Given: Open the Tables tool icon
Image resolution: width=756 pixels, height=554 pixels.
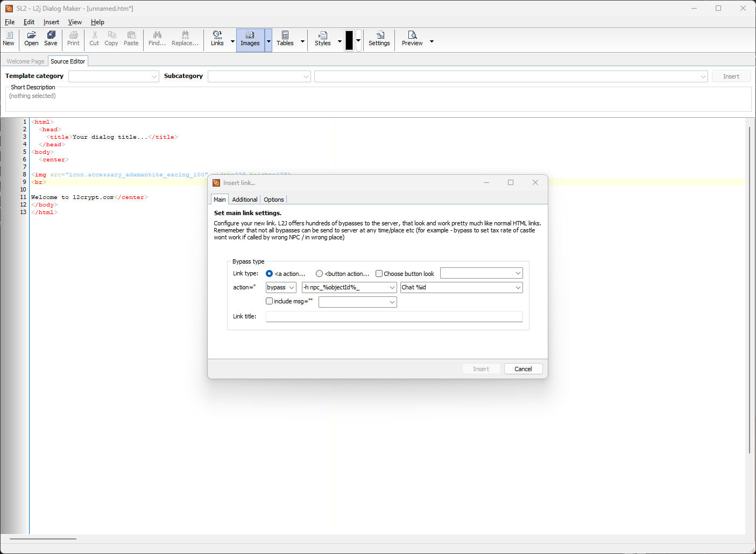Looking at the screenshot, I should tap(285, 39).
